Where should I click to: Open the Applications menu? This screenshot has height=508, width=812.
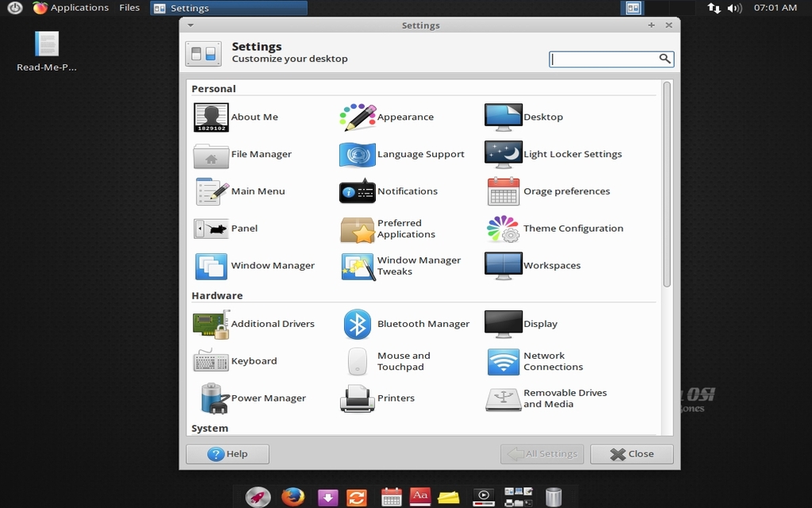71,7
